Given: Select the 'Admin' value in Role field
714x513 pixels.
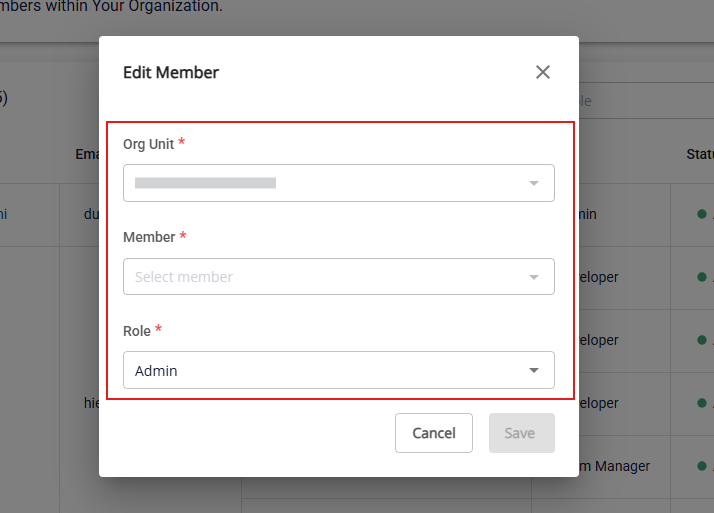Looking at the screenshot, I should click(x=156, y=371).
